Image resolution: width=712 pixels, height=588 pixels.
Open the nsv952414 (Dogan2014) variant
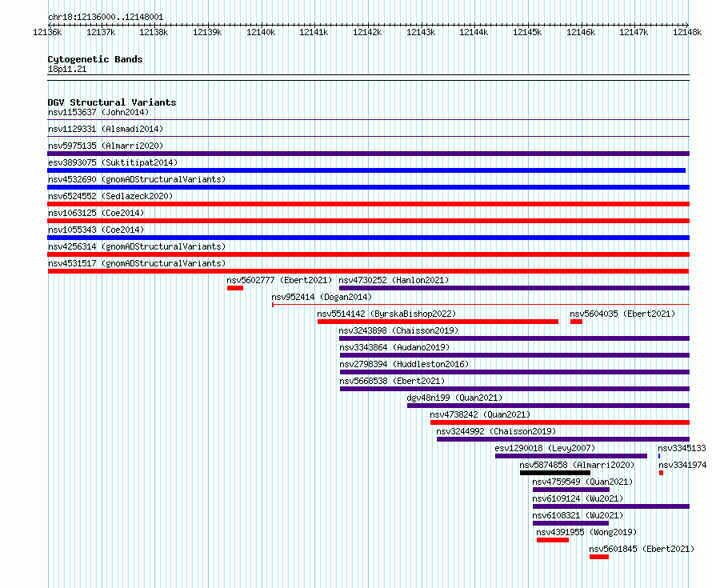pyautogui.click(x=322, y=297)
